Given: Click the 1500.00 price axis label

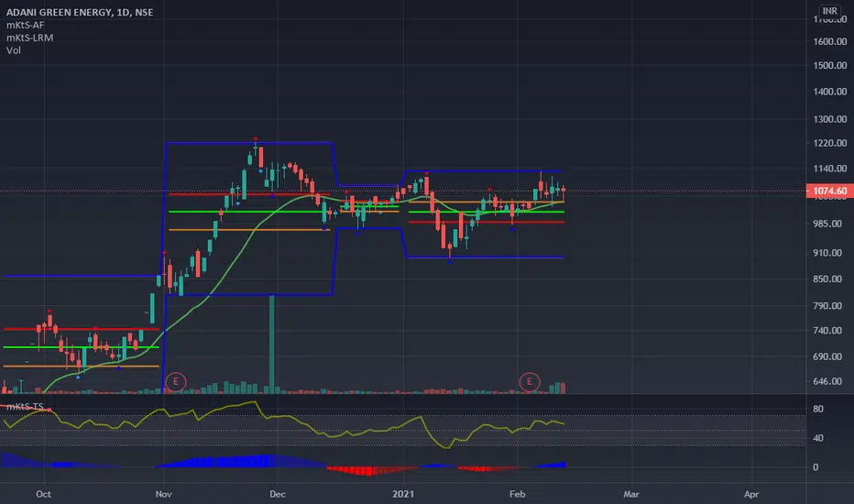Looking at the screenshot, I should coord(829,65).
